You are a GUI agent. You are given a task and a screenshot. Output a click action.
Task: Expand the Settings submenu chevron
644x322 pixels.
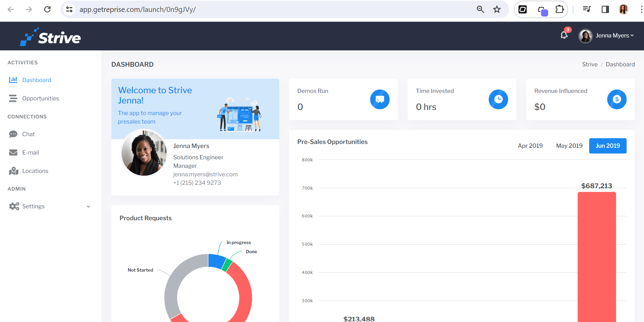pyautogui.click(x=88, y=207)
